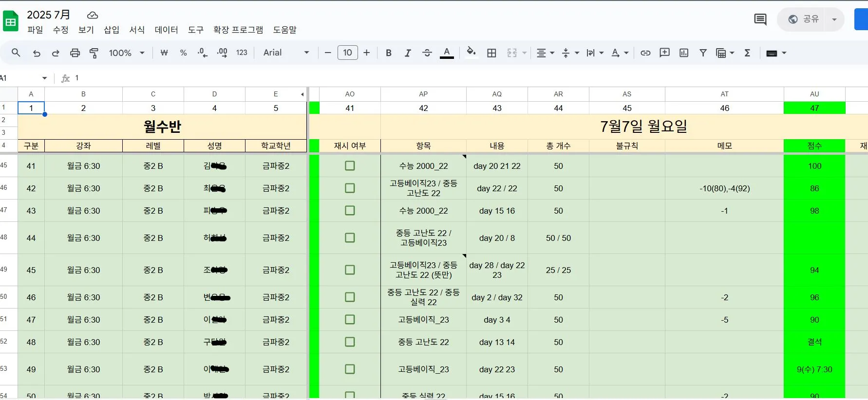This screenshot has height=400, width=868.
Task: Add a comment from the toolbar
Action: (x=665, y=53)
